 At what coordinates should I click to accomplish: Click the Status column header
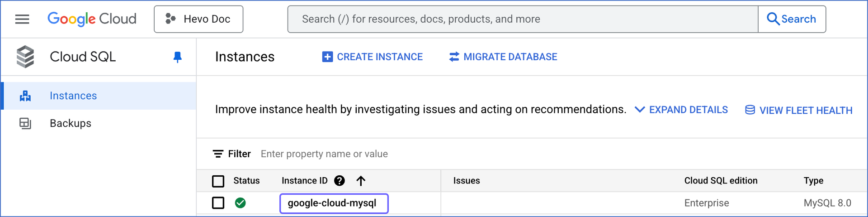(246, 181)
